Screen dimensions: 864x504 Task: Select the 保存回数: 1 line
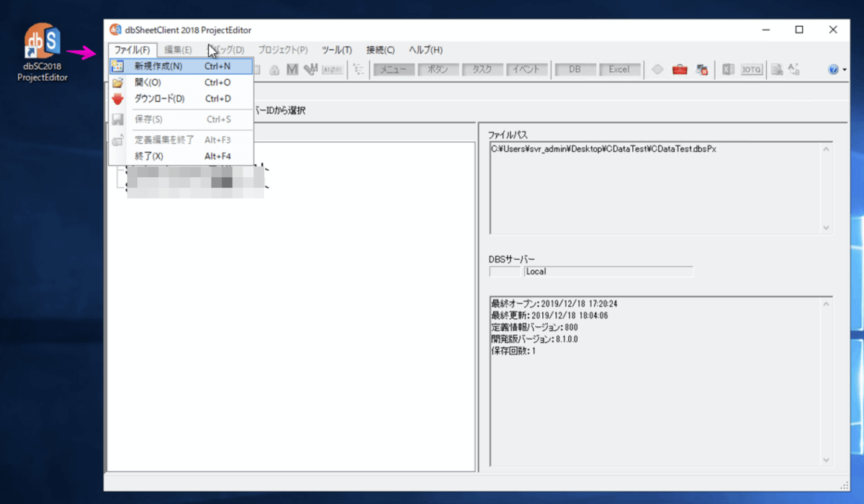pos(513,351)
